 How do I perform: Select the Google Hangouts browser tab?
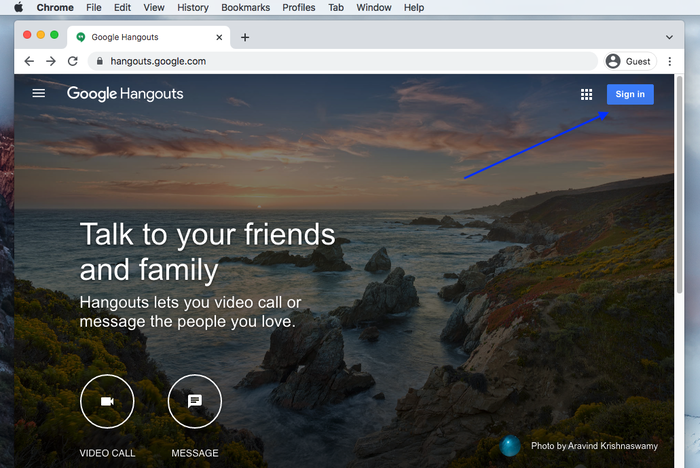149,37
